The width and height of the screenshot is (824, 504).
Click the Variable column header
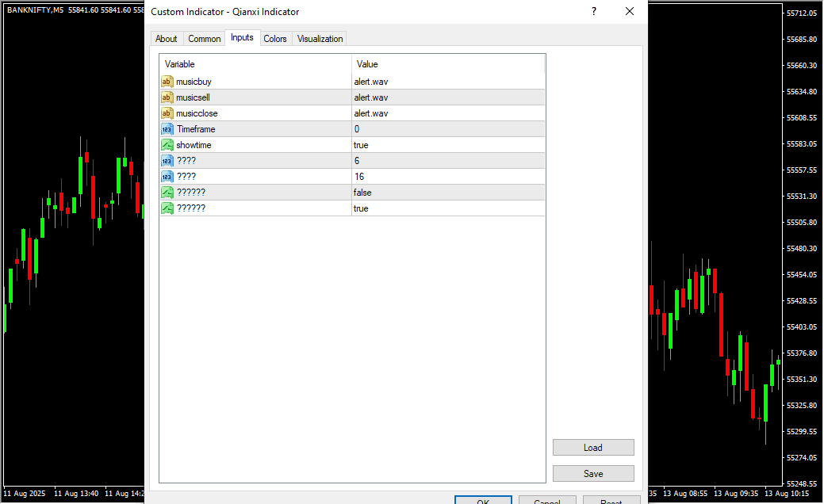(255, 64)
